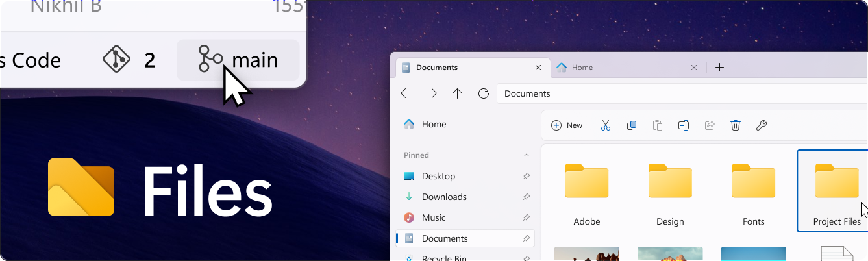Copy the selected item
868x261 pixels.
click(632, 125)
